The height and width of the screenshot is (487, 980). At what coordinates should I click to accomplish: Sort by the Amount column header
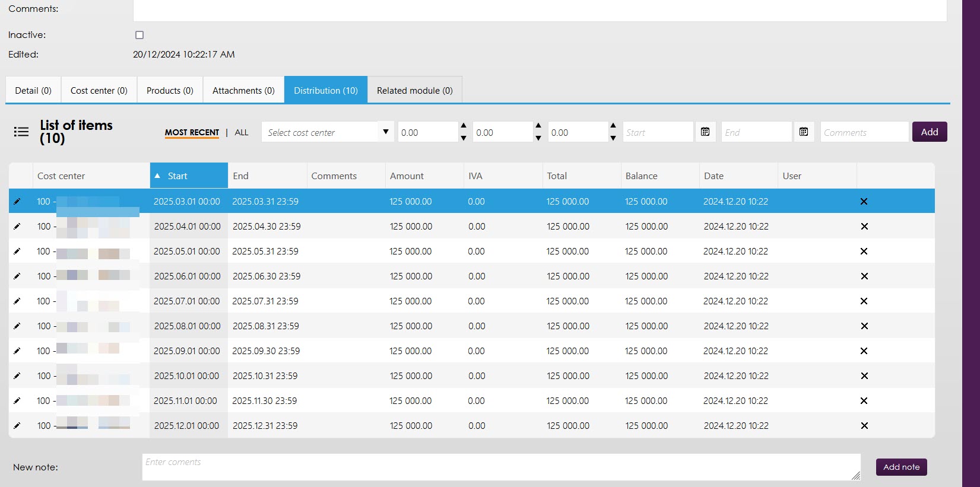click(424, 176)
